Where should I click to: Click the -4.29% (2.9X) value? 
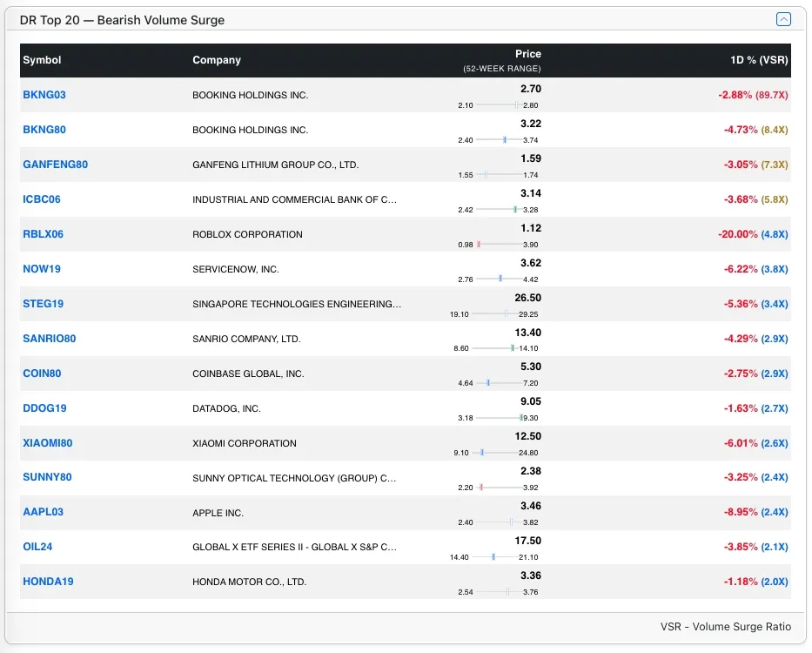coord(756,339)
